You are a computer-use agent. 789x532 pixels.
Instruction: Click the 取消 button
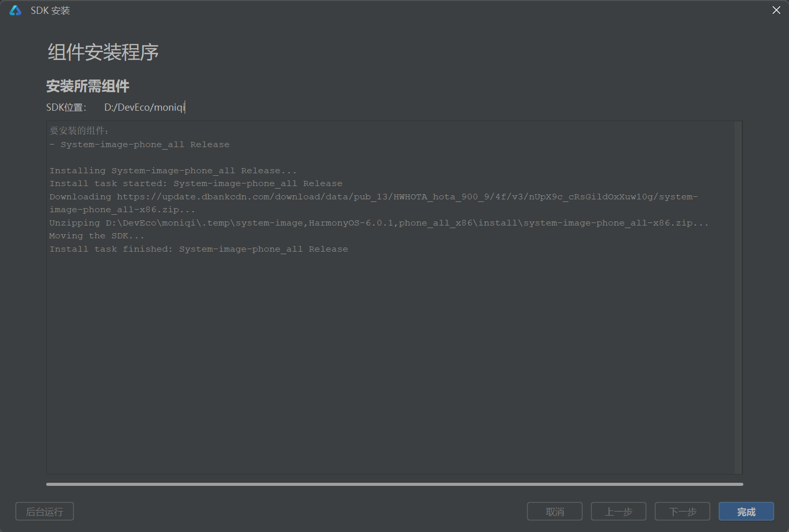point(555,511)
